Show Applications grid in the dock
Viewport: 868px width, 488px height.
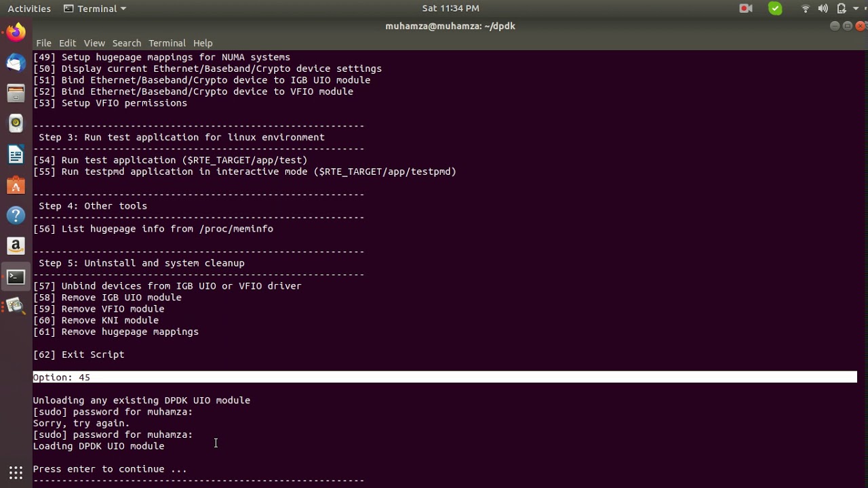tap(16, 472)
